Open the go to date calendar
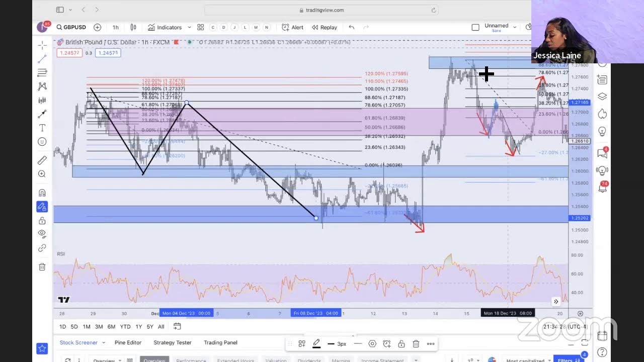 click(177, 326)
